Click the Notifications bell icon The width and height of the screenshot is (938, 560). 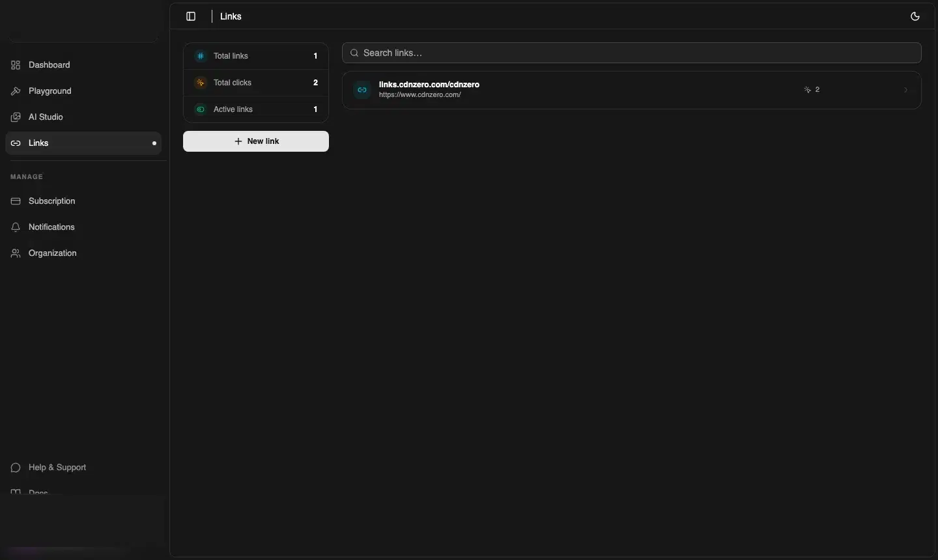(x=16, y=227)
